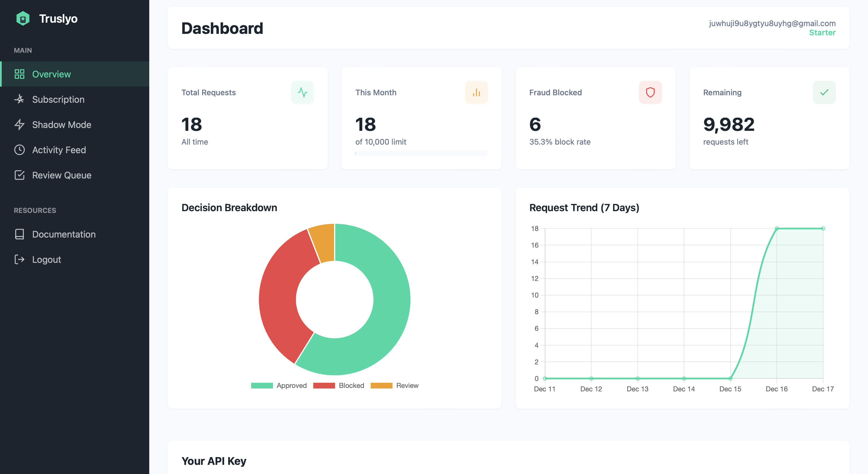Click the Shadow Mode lightning bolt icon
868x474 pixels.
pos(20,125)
